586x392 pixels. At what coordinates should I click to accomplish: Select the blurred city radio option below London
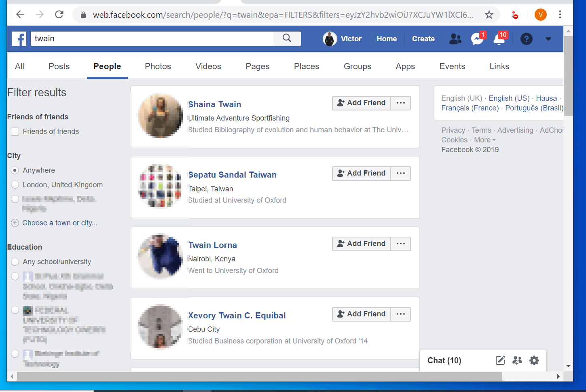(x=15, y=199)
